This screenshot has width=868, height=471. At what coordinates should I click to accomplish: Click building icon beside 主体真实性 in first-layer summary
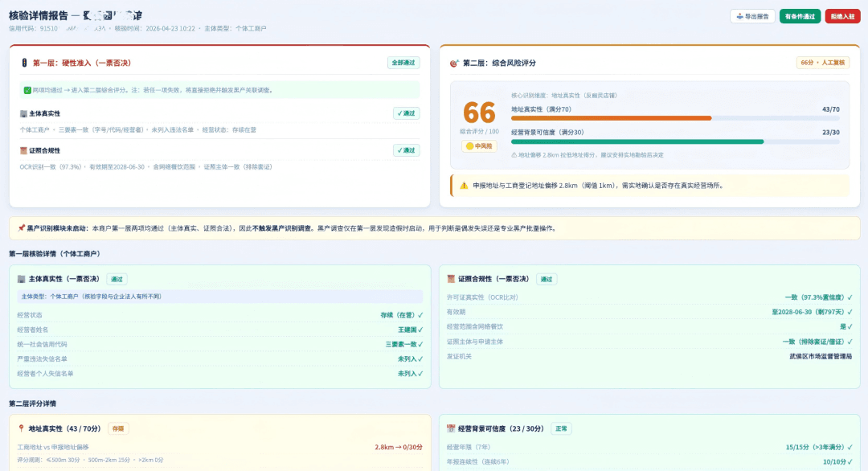point(23,113)
